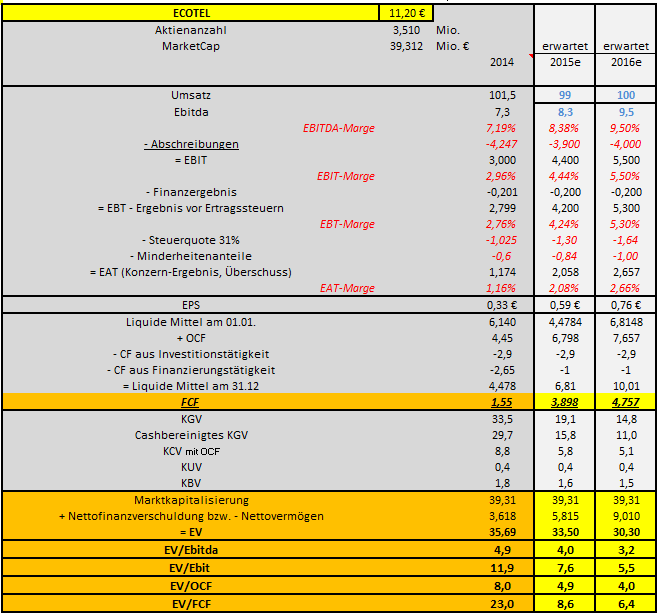
Task: Click the Aktienanzahl value 3,510
Action: [406, 30]
